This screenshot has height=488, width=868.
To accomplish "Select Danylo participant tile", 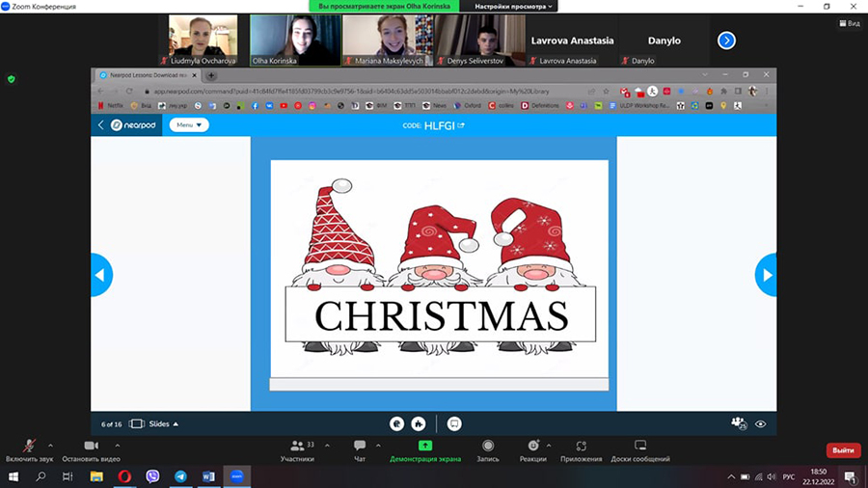I will click(665, 41).
